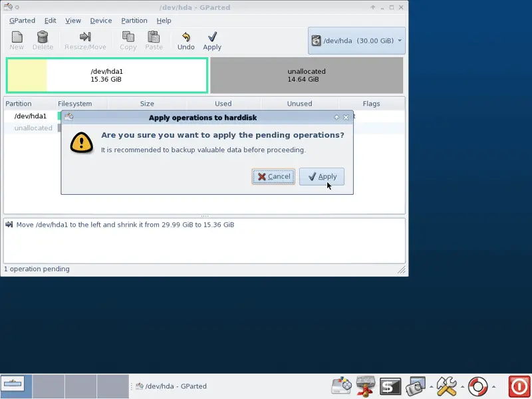This screenshot has width=532, height=399.
Task: Click the red power button in the taskbar
Action: pos(519,386)
